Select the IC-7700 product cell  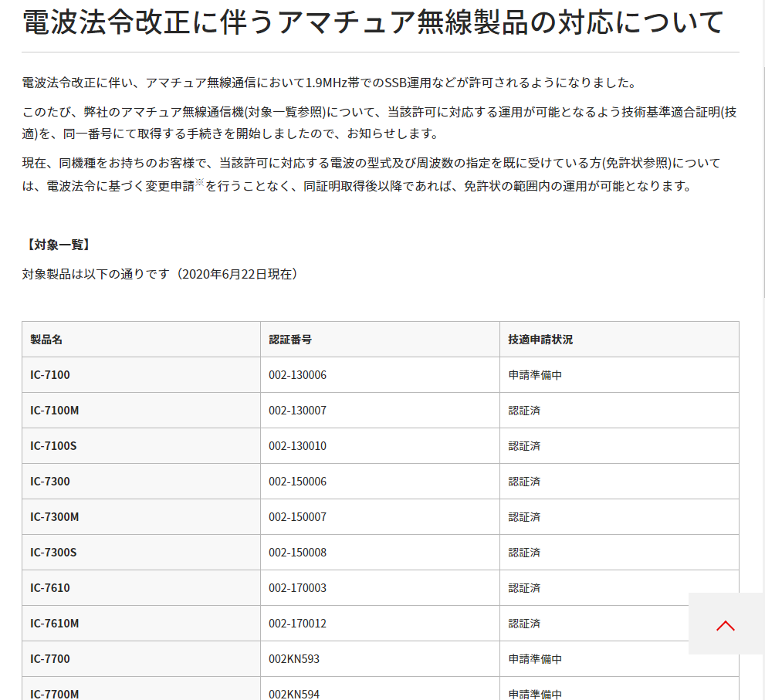point(141,658)
